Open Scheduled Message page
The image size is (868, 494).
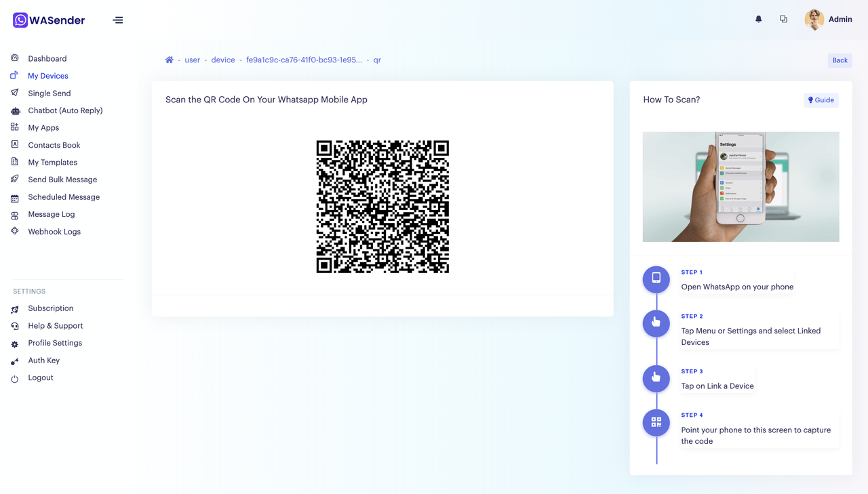64,197
